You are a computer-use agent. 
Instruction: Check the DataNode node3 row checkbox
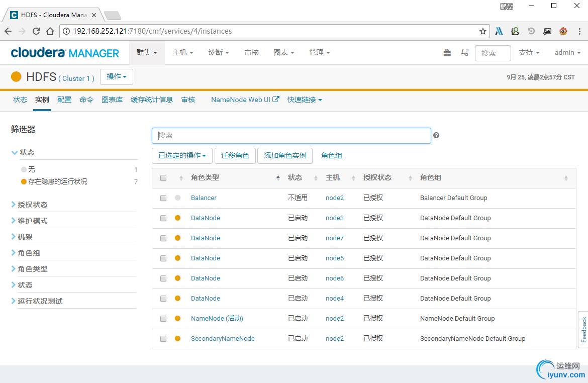[x=163, y=218]
